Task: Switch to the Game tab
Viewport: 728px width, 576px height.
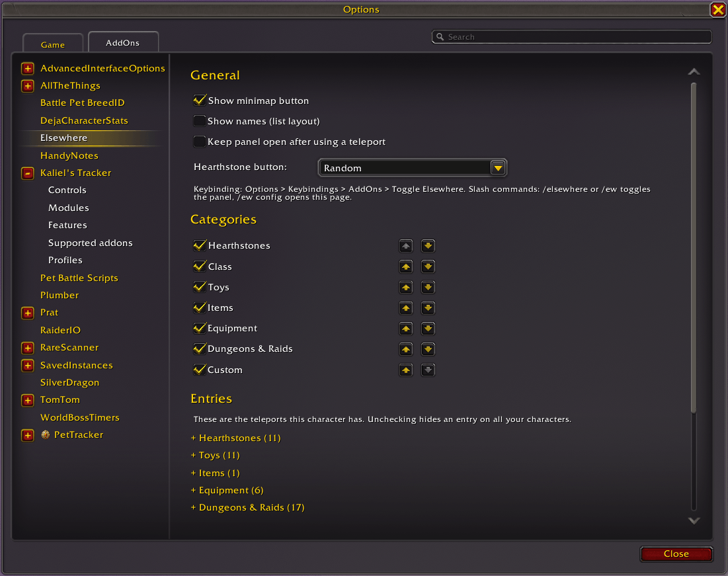Action: tap(53, 44)
